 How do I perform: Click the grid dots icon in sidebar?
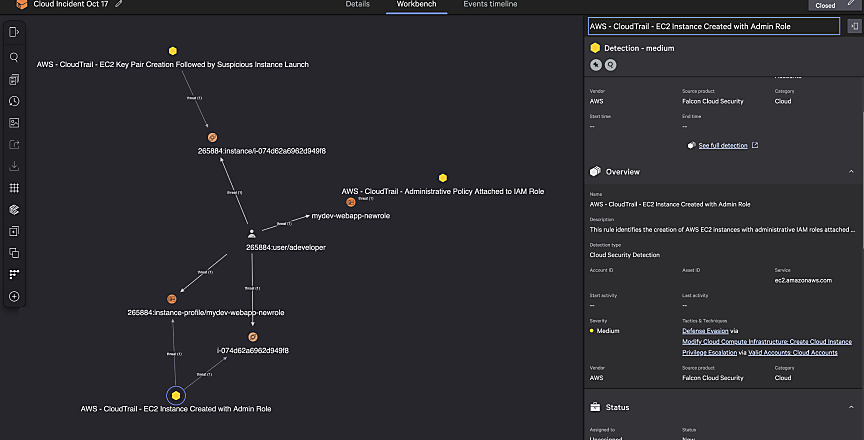tap(14, 187)
